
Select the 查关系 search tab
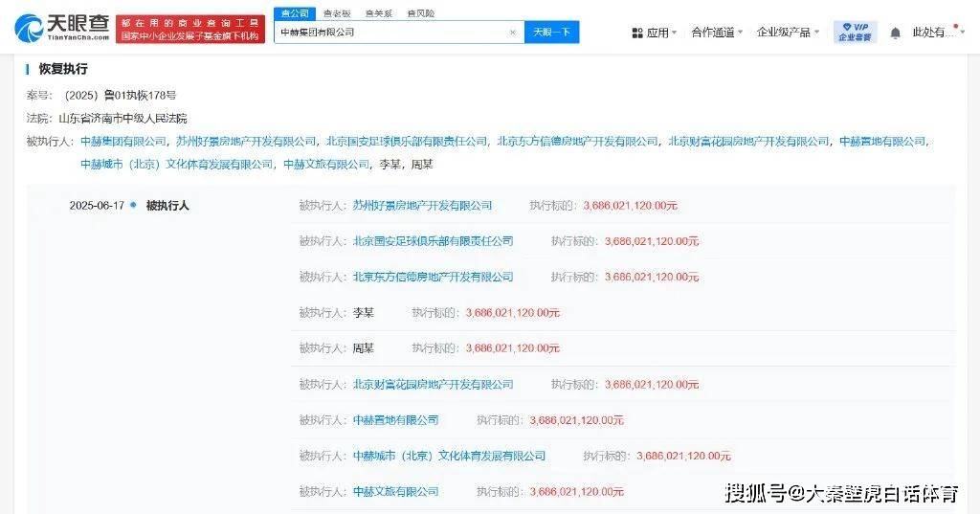[x=379, y=13]
